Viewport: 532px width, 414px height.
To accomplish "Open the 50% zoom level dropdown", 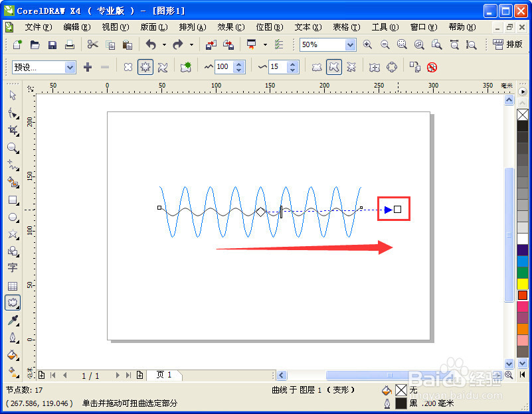I will coord(350,44).
